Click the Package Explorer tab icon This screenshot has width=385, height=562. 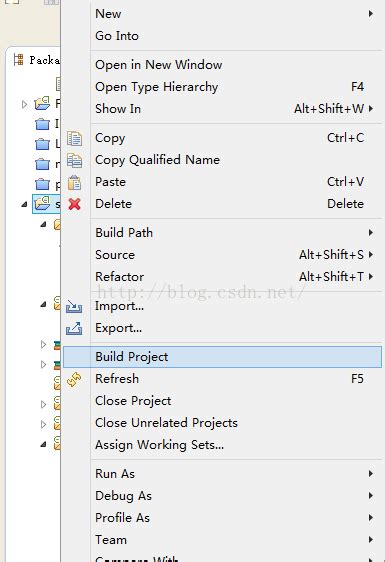click(x=18, y=59)
